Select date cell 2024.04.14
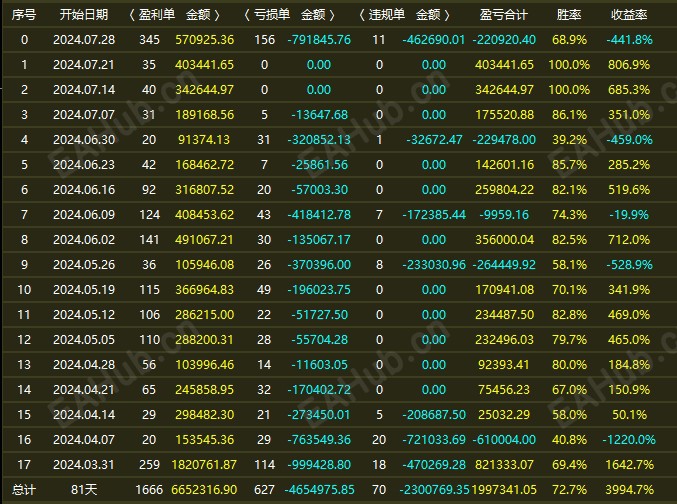This screenshot has height=504, width=677. (x=84, y=415)
